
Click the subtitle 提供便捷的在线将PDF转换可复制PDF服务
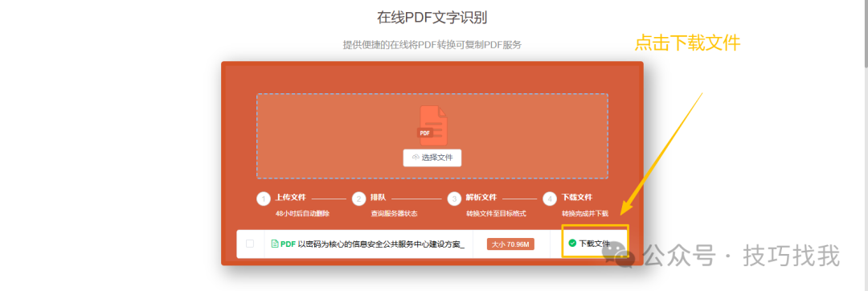coord(432,45)
